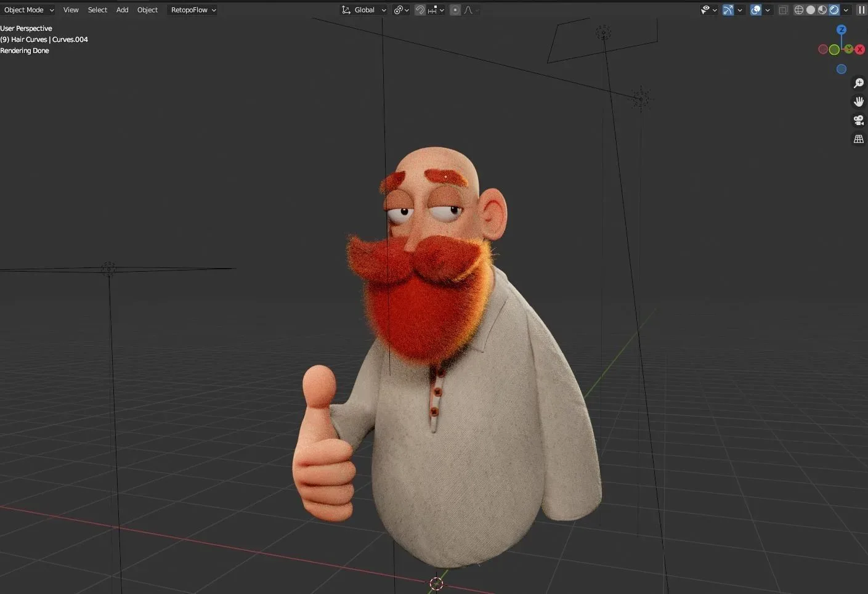
Task: Switch viewport to Material Preview shading
Action: [822, 10]
